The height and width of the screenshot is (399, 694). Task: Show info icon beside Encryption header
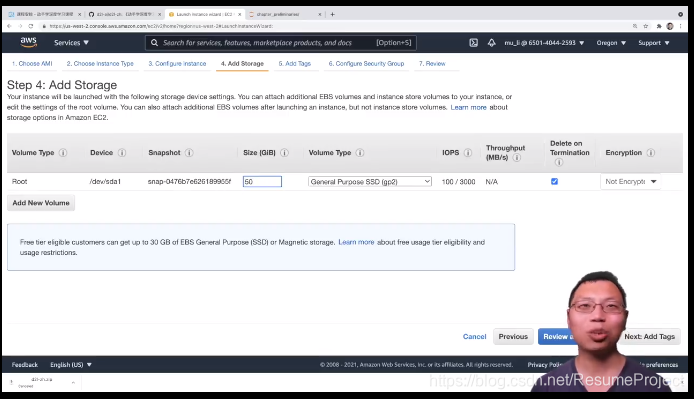point(651,153)
